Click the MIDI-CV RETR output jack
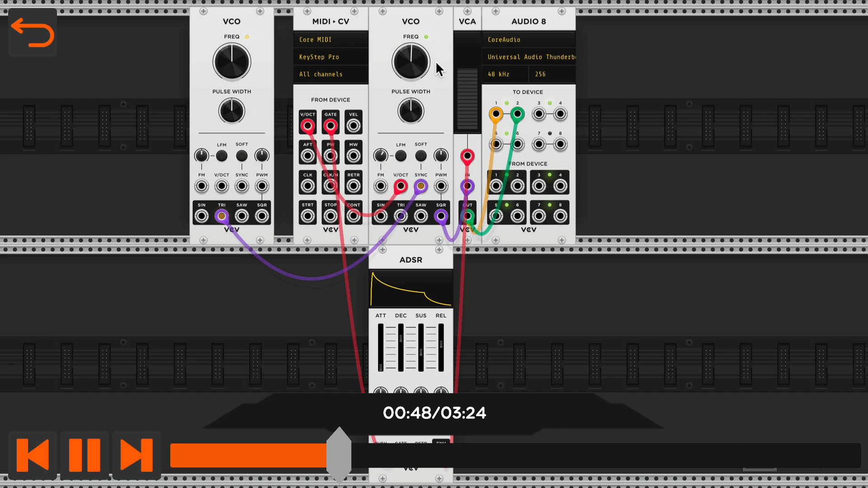The width and height of the screenshot is (868, 488). coord(354,186)
